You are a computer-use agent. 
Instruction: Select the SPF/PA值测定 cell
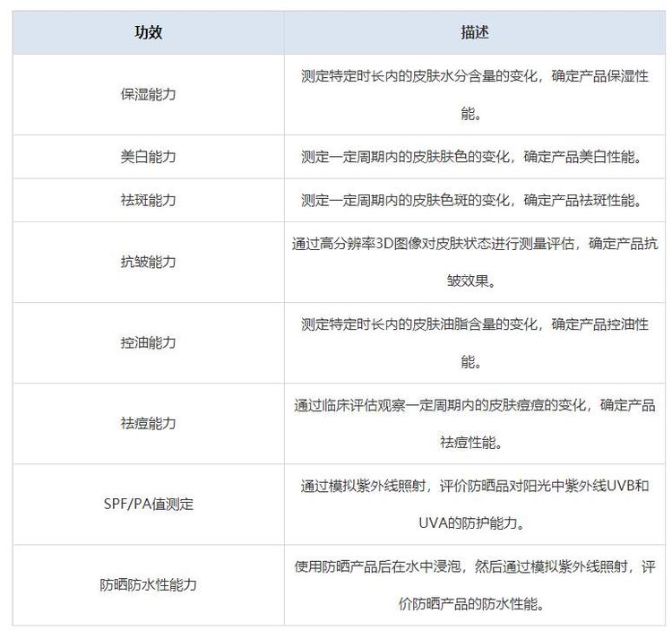[149, 504]
